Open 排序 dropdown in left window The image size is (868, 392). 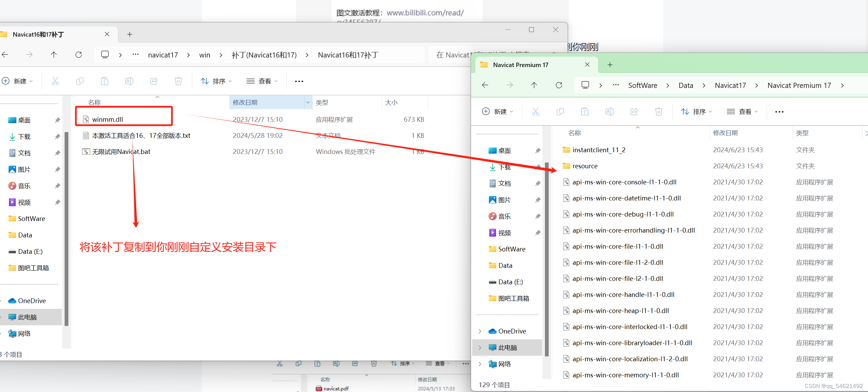pyautogui.click(x=216, y=81)
